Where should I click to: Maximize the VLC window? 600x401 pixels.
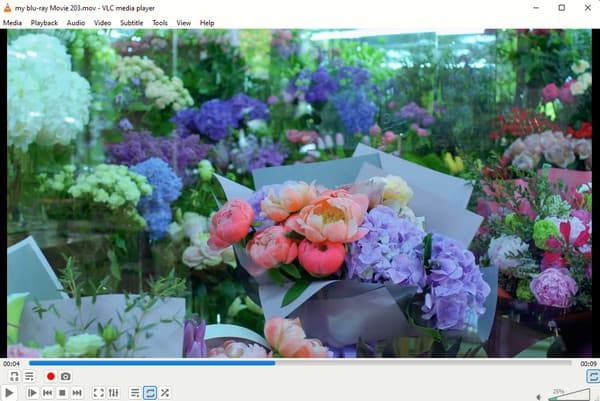pos(561,8)
